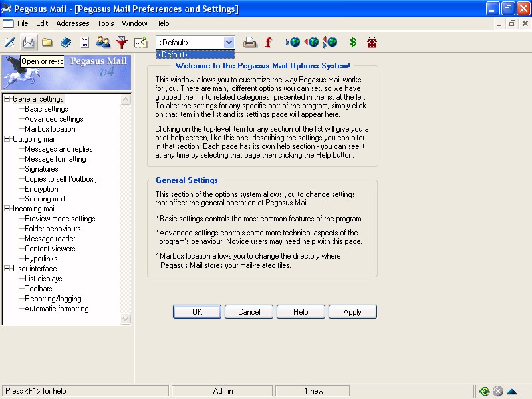Click the compose new message pen icon
This screenshot has width=532, height=399.
coord(10,43)
